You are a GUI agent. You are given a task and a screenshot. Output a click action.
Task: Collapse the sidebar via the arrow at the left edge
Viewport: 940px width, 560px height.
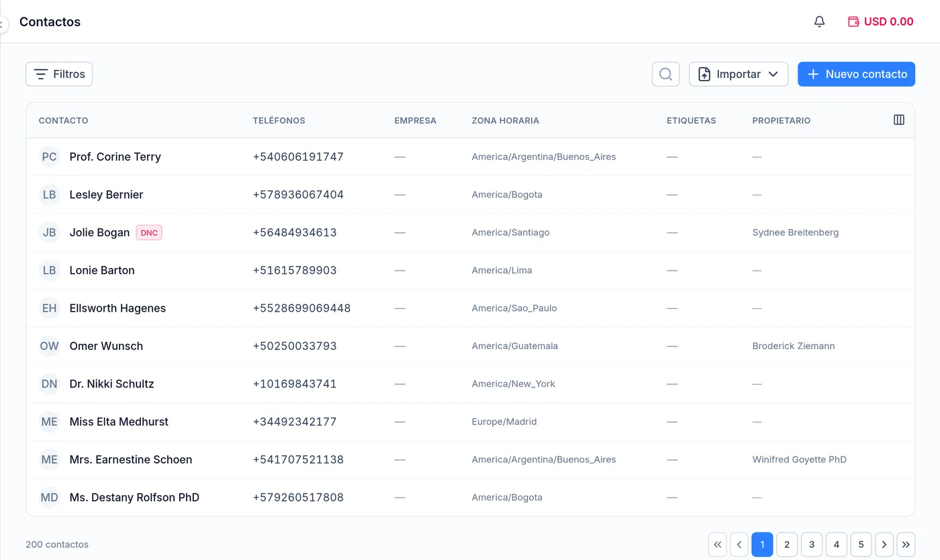tap(2, 25)
